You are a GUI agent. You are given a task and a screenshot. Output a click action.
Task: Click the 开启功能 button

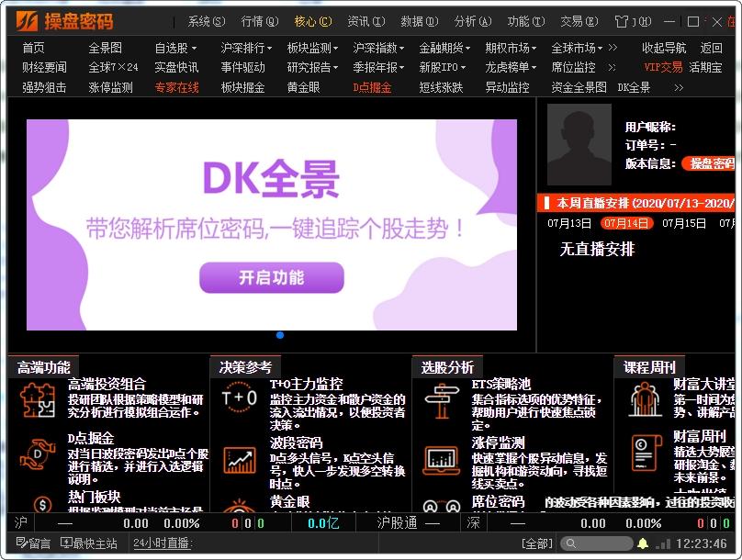tap(272, 277)
